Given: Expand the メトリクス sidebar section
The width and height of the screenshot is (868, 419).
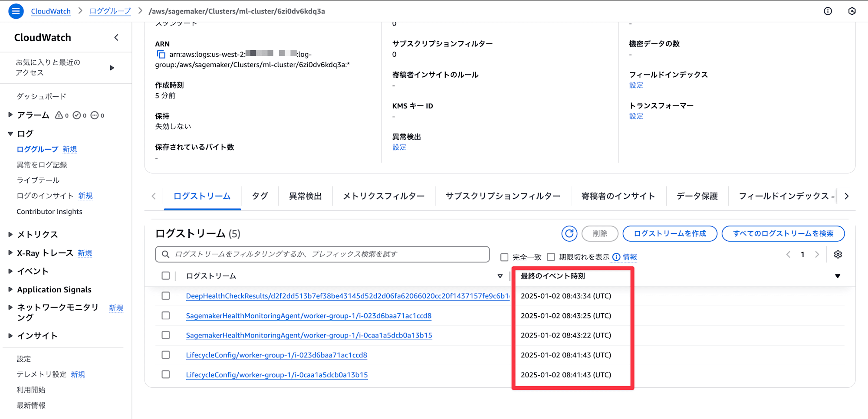Looking at the screenshot, I should [x=10, y=234].
